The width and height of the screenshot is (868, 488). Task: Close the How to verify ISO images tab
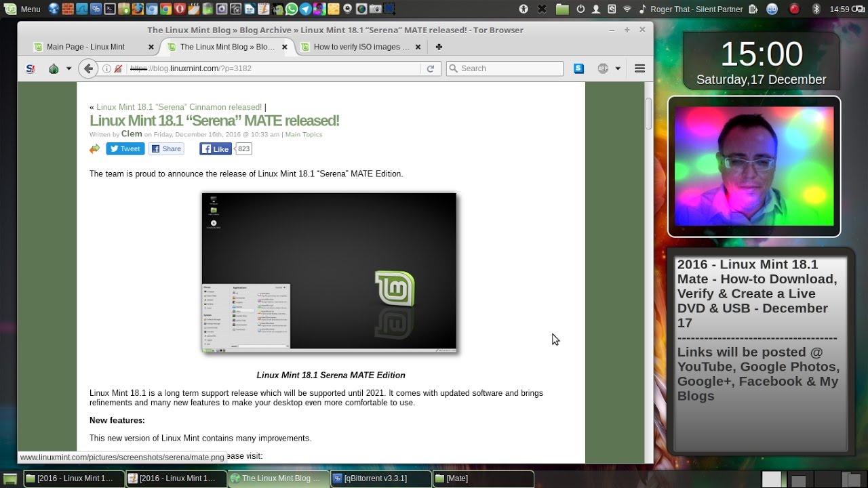418,47
